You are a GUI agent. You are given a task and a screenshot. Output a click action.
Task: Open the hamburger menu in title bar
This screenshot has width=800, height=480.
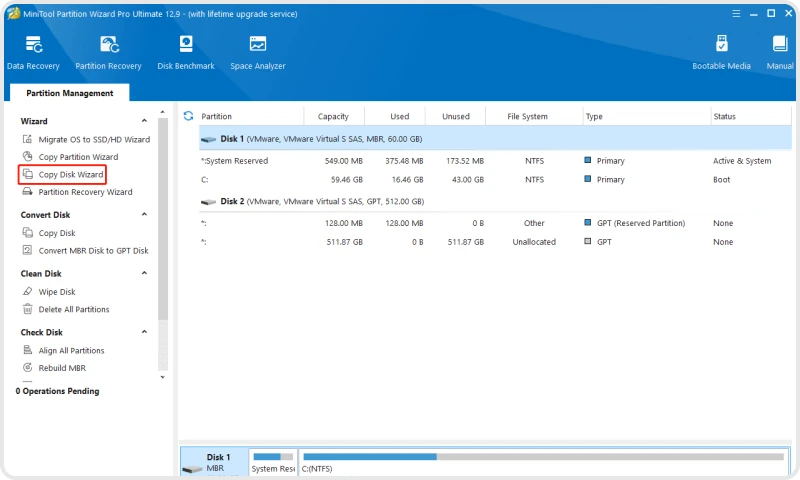(736, 14)
